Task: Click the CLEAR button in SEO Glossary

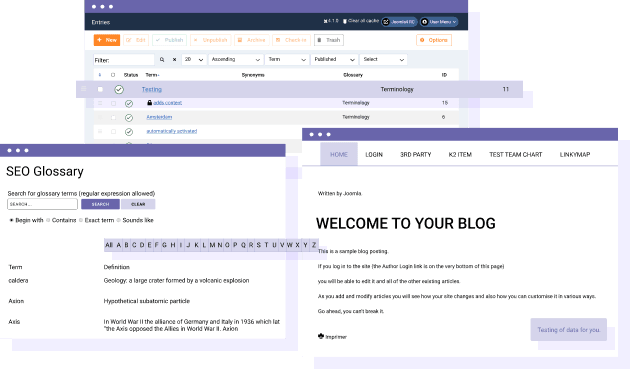Action: [138, 204]
